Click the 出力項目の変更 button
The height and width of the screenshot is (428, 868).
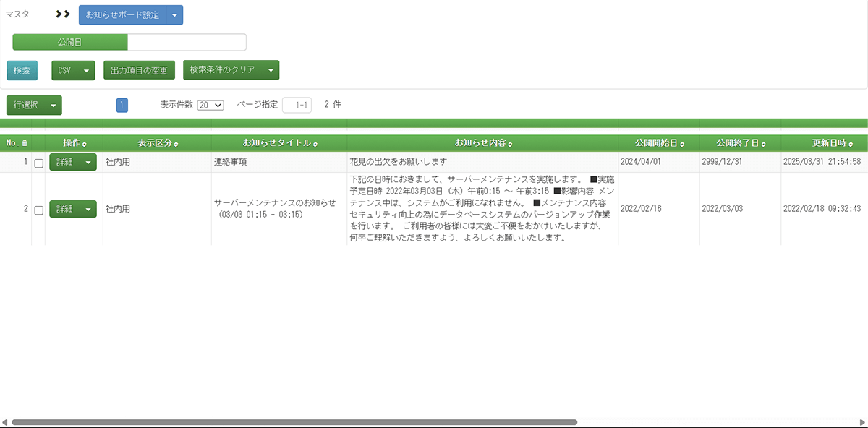pyautogui.click(x=140, y=70)
